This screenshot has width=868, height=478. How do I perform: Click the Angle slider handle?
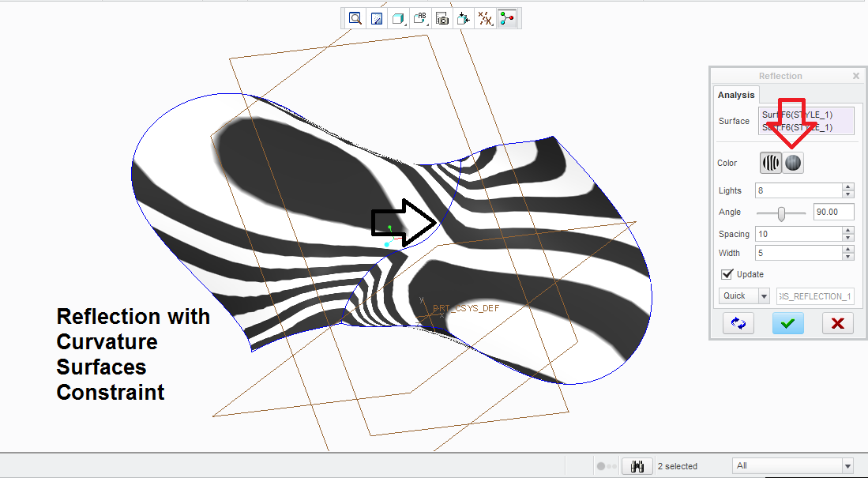781,213
